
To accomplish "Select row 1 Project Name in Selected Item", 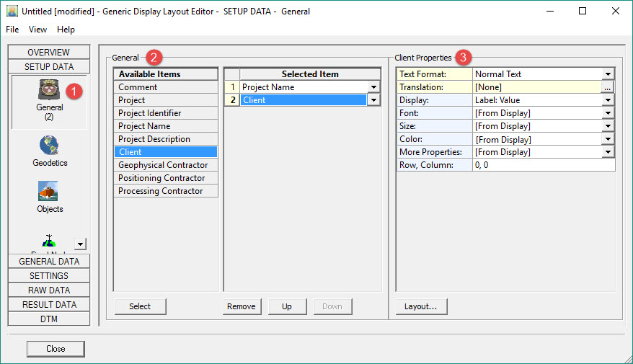I will click(304, 87).
